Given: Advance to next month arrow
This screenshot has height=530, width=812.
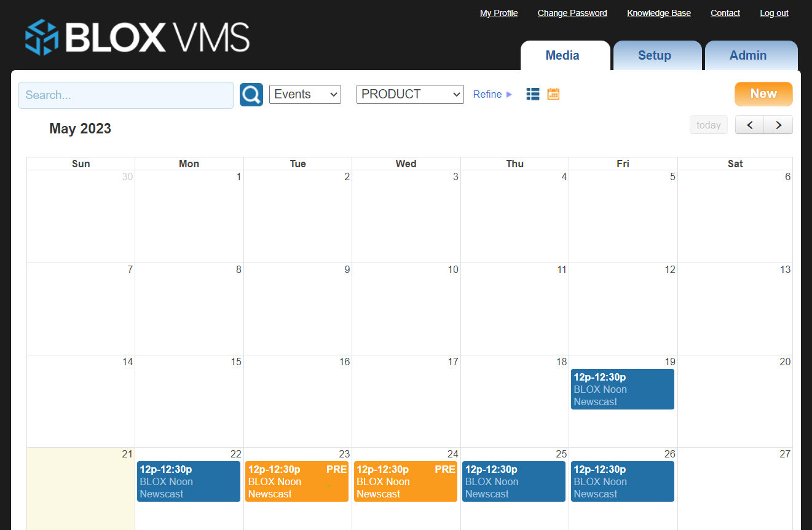Looking at the screenshot, I should coord(778,125).
